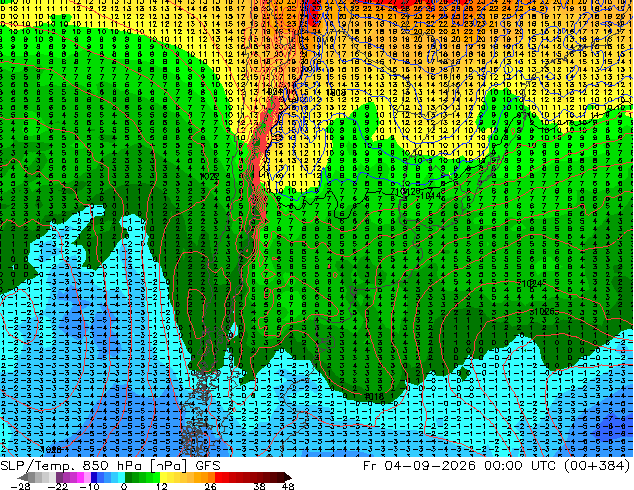Click the 1024 isobar label

click(531, 284)
